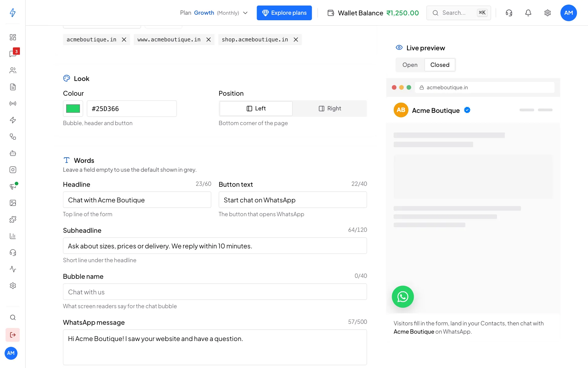Open megaphone campaigns icon in sidebar

pyautogui.click(x=13, y=186)
